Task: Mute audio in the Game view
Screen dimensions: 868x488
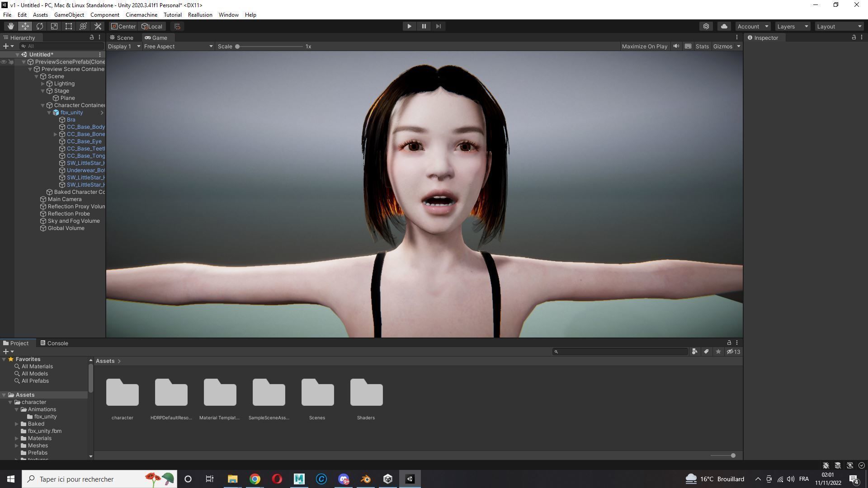Action: [676, 46]
